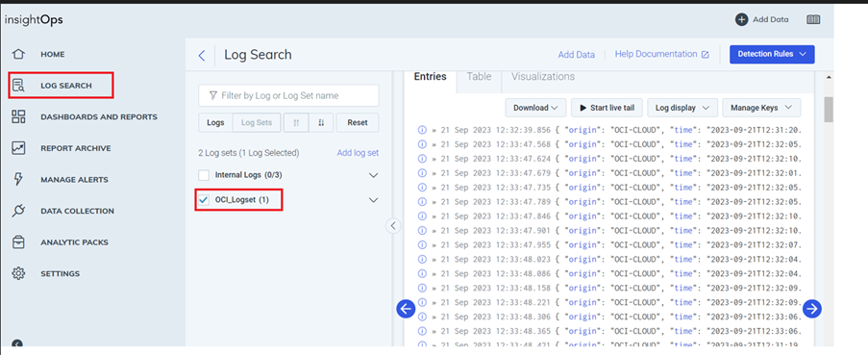Click the vertical scrollbar thumb
This screenshot has height=355, width=868.
coord(829,109)
